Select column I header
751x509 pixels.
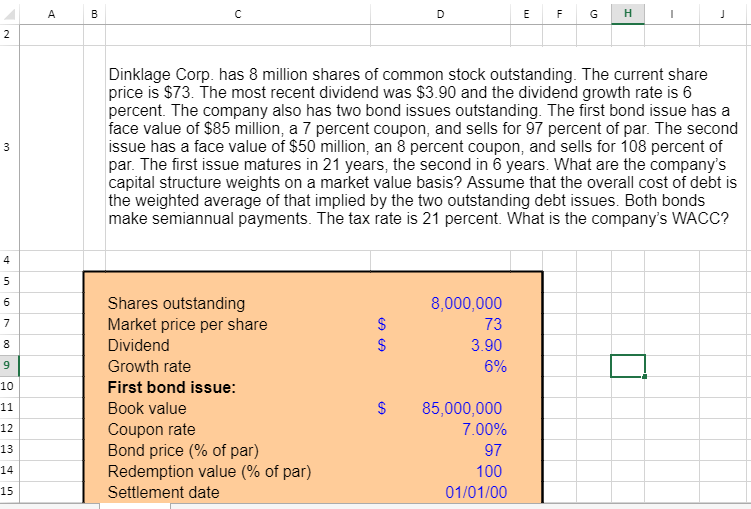click(672, 14)
